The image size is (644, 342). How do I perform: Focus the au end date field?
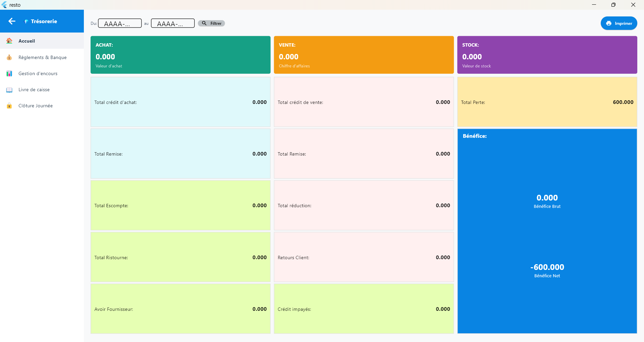tap(173, 23)
